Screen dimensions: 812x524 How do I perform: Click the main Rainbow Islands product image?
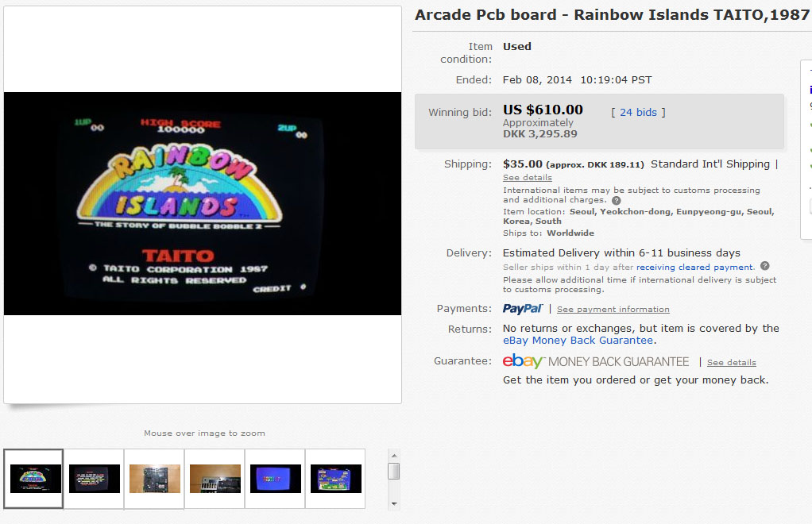203,203
